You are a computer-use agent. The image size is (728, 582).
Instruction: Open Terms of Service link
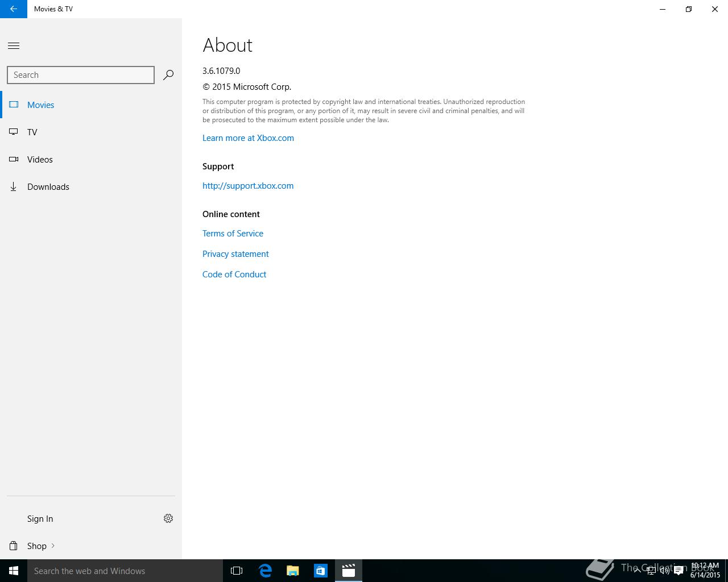click(233, 234)
